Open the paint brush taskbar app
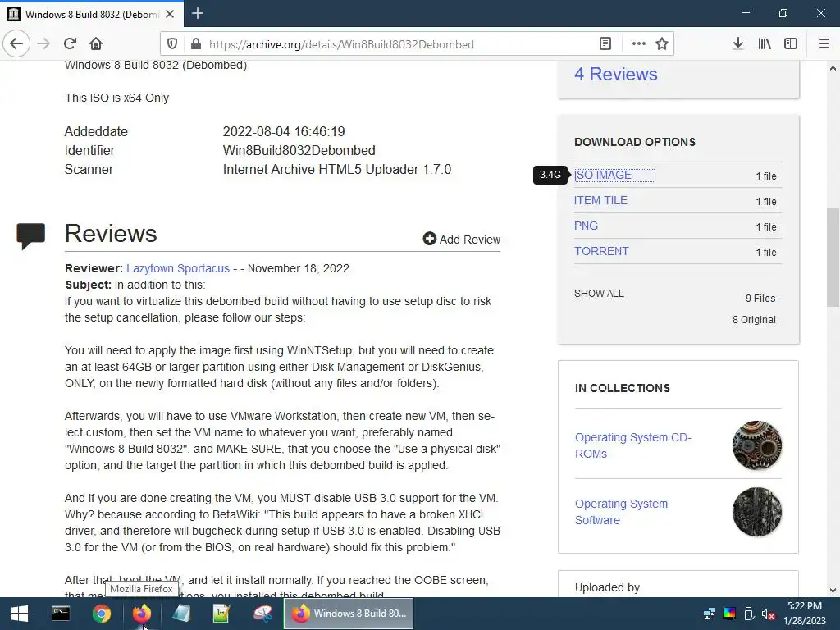This screenshot has height=630, width=840. tap(262, 614)
